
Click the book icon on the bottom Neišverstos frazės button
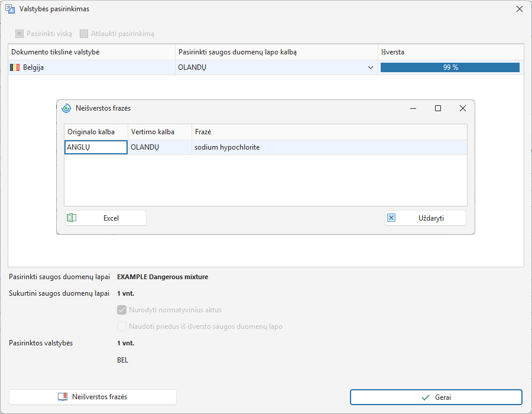click(x=63, y=397)
